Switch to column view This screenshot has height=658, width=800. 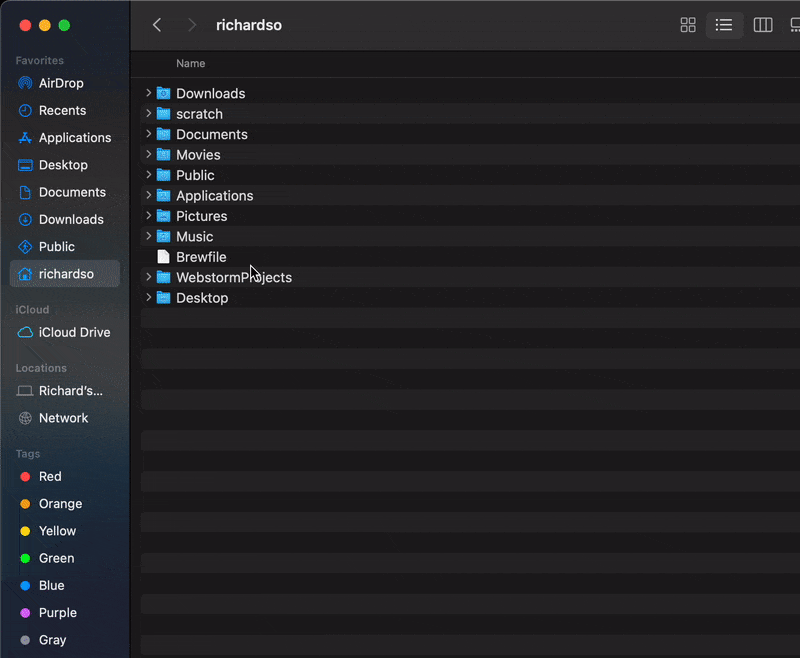[763, 25]
